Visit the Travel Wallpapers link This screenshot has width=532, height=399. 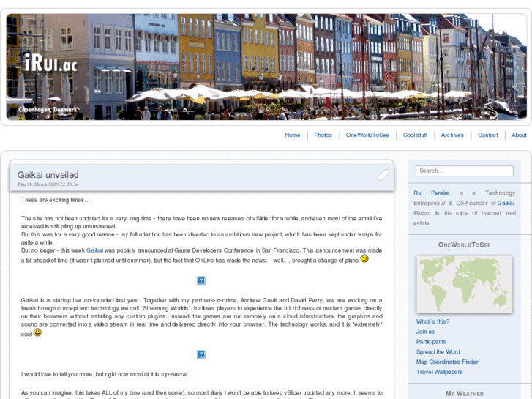tap(439, 372)
